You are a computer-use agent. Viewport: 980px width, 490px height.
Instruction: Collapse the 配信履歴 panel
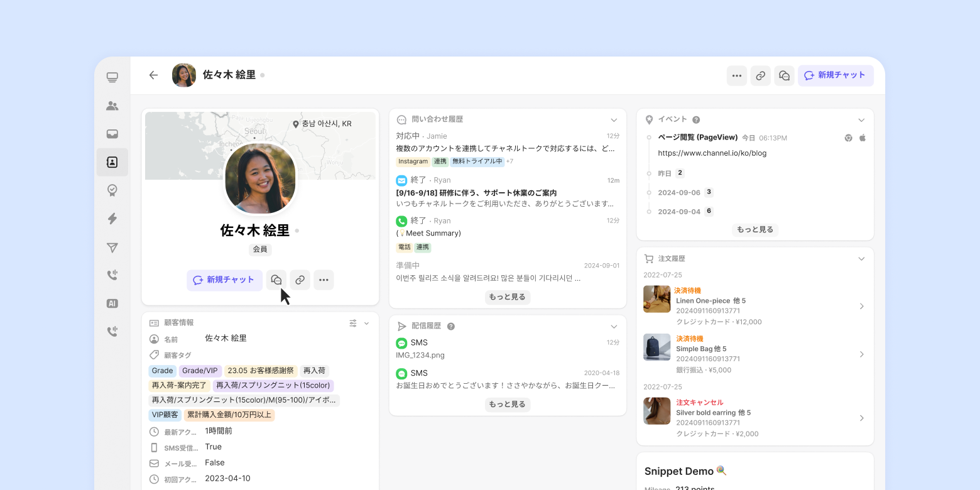[x=614, y=327]
